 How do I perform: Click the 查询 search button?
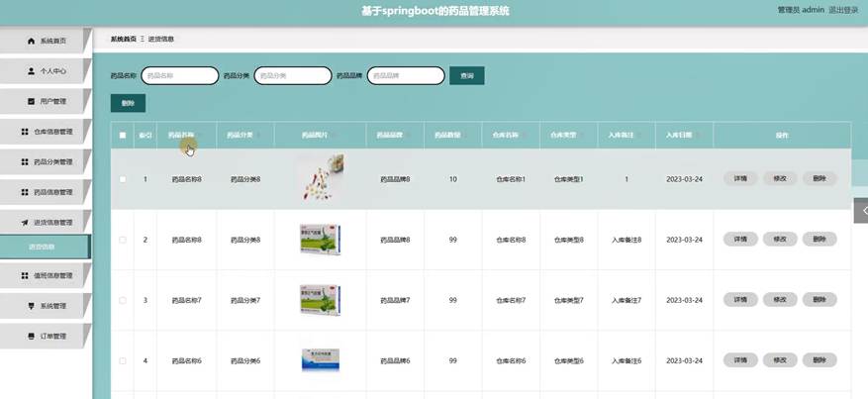tap(466, 76)
